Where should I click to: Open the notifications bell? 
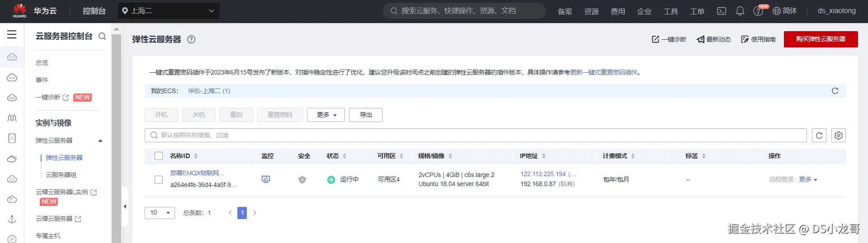pyautogui.click(x=740, y=11)
